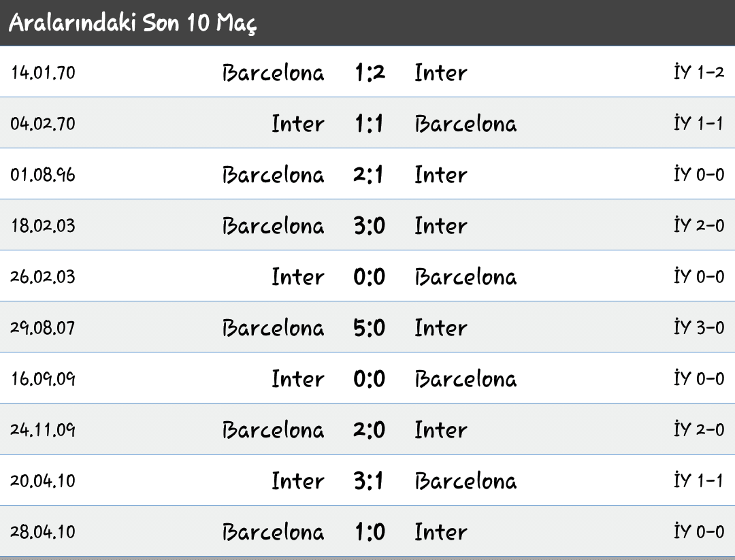Click Inter in the 24.11.09 row
Screen dimensions: 735x560
tap(440, 430)
